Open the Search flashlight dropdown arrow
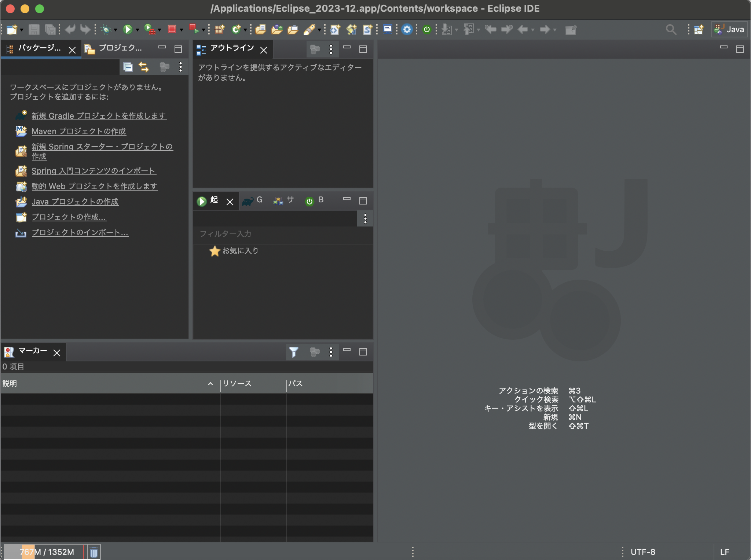751x560 pixels. point(319,30)
